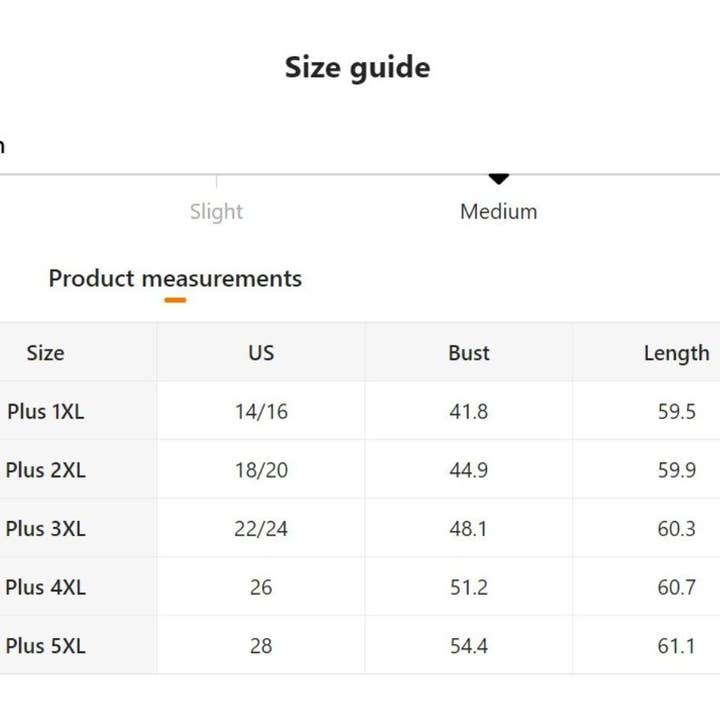Select the Plus 4XL size cell

click(45, 587)
